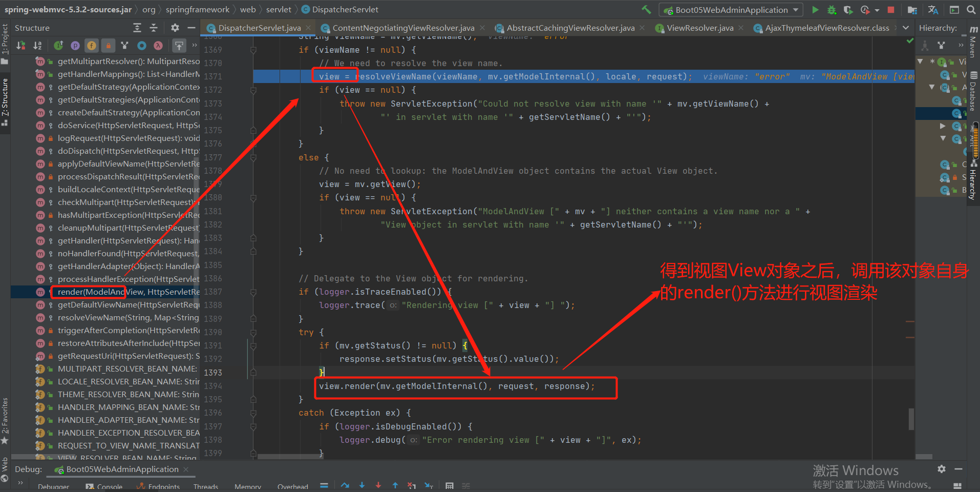This screenshot has height=492, width=980.
Task: Open the Maven tool window
Action: 973,42
